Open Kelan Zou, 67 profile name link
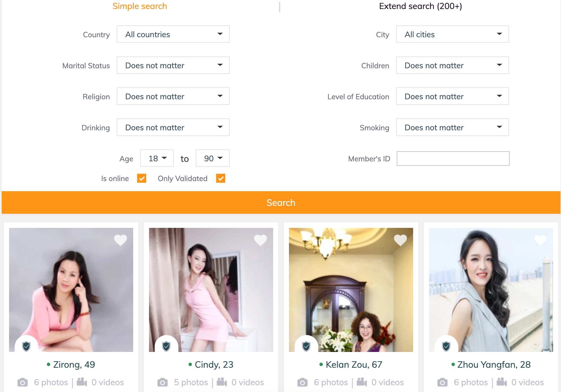This screenshot has width=561, height=392. tap(354, 365)
